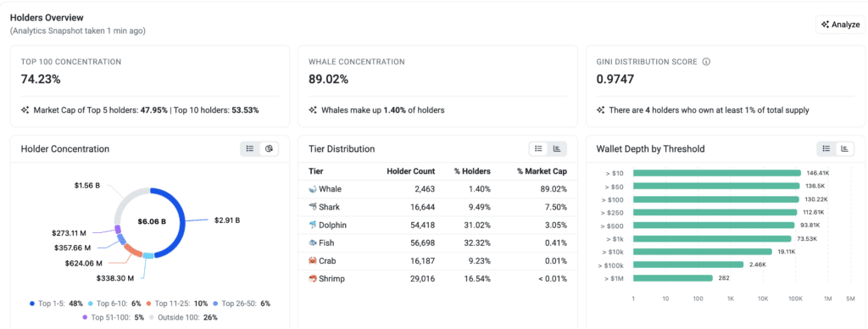Select Fish holder count 56,698
This screenshot has width=868, height=329.
421,243
